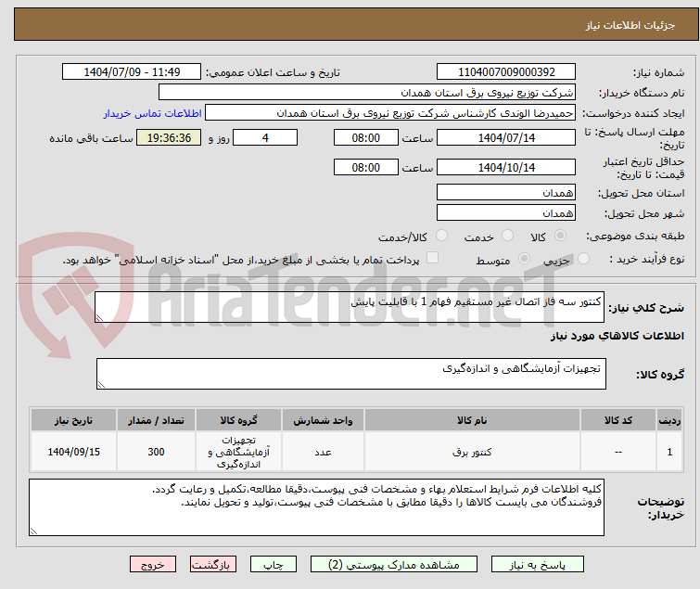The image size is (700, 589).
Task: Click the unit cell عدد
Action: pos(323,452)
